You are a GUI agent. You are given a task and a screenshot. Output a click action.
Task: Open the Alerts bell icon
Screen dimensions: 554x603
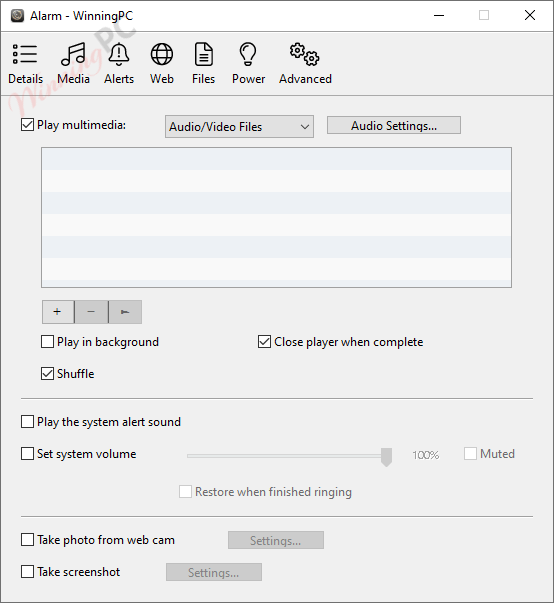point(119,54)
